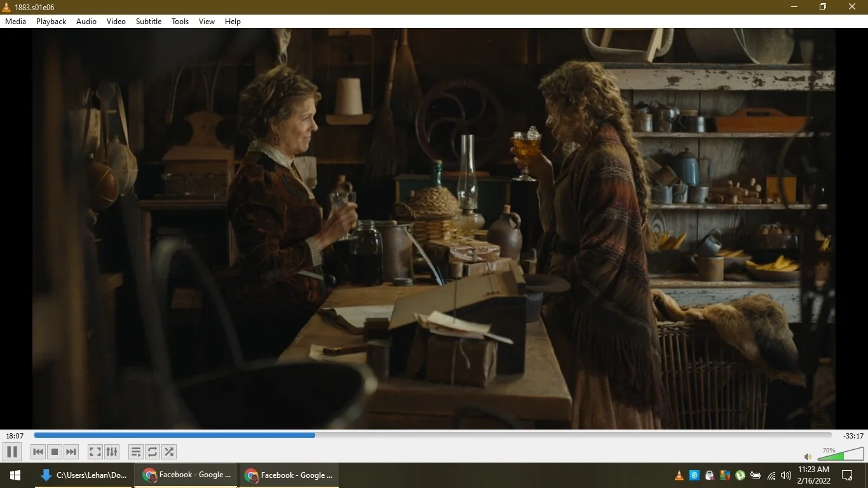Image resolution: width=868 pixels, height=488 pixels.
Task: Open the Windows notification center
Action: click(847, 475)
